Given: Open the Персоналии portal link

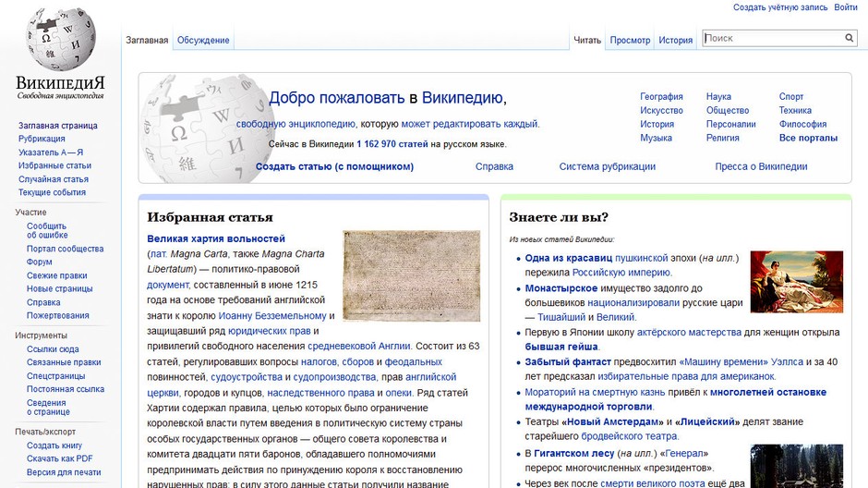Looking at the screenshot, I should 730,124.
